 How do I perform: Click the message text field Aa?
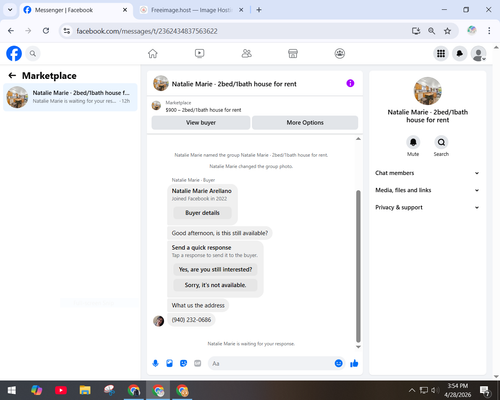tap(272, 363)
